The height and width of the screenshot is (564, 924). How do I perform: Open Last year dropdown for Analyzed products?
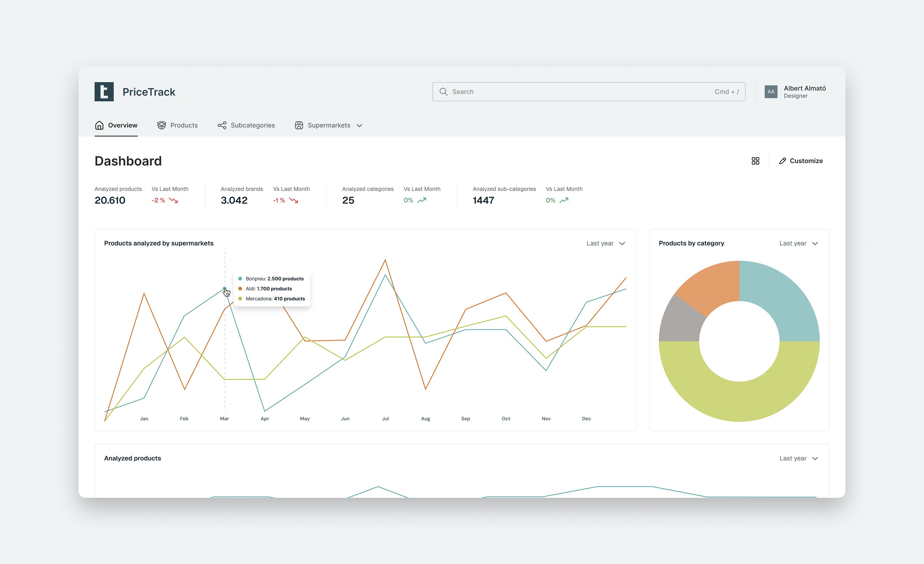click(798, 458)
